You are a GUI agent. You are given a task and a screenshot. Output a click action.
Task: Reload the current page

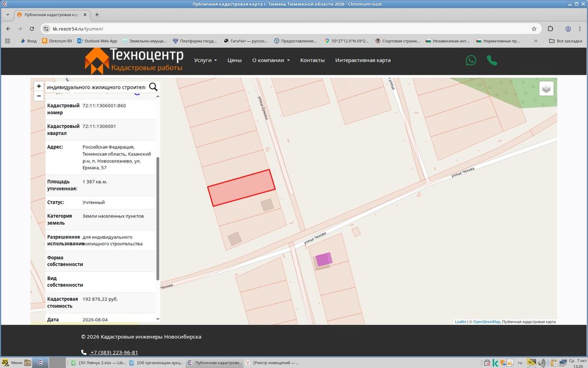[32, 28]
